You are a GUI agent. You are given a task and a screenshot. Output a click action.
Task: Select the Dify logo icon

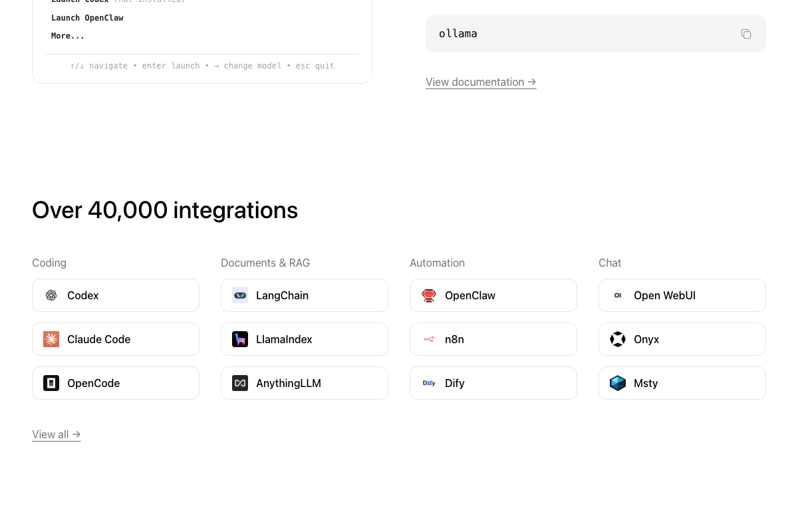[x=429, y=383]
